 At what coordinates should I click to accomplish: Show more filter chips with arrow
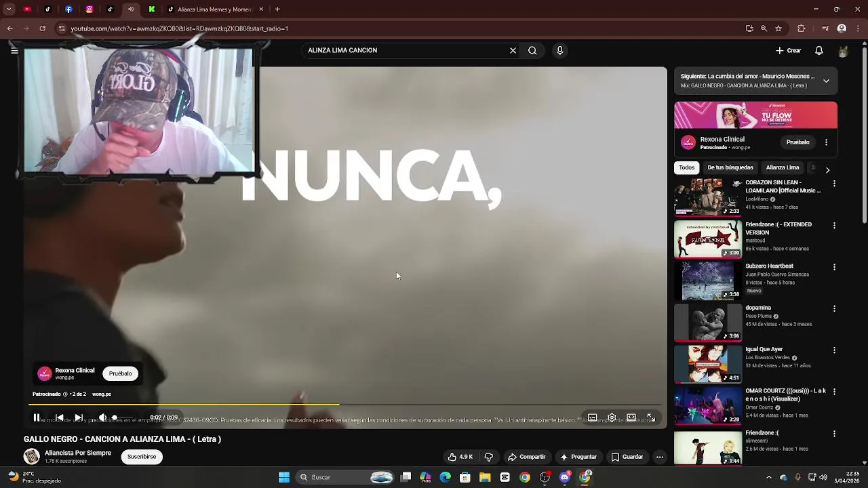(x=827, y=169)
